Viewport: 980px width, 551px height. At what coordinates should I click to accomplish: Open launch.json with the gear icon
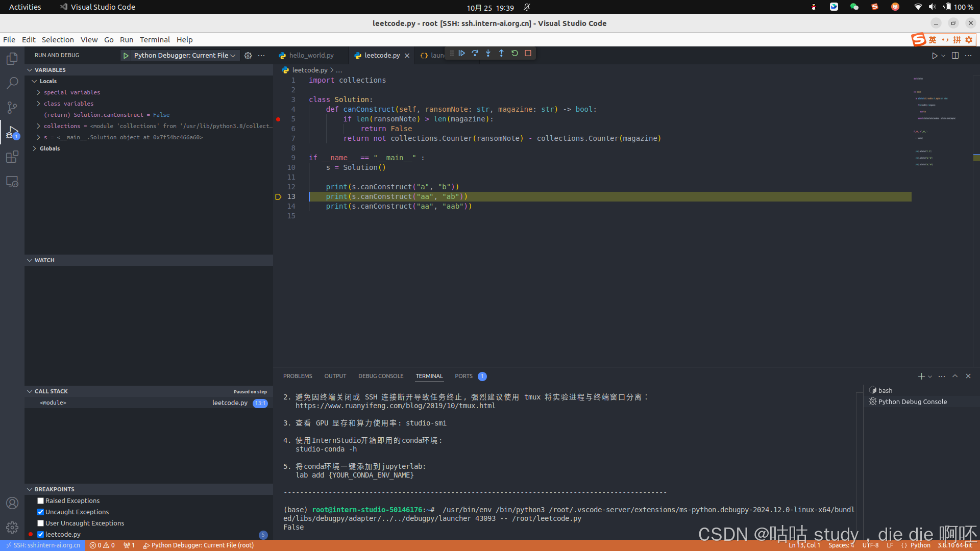point(248,56)
